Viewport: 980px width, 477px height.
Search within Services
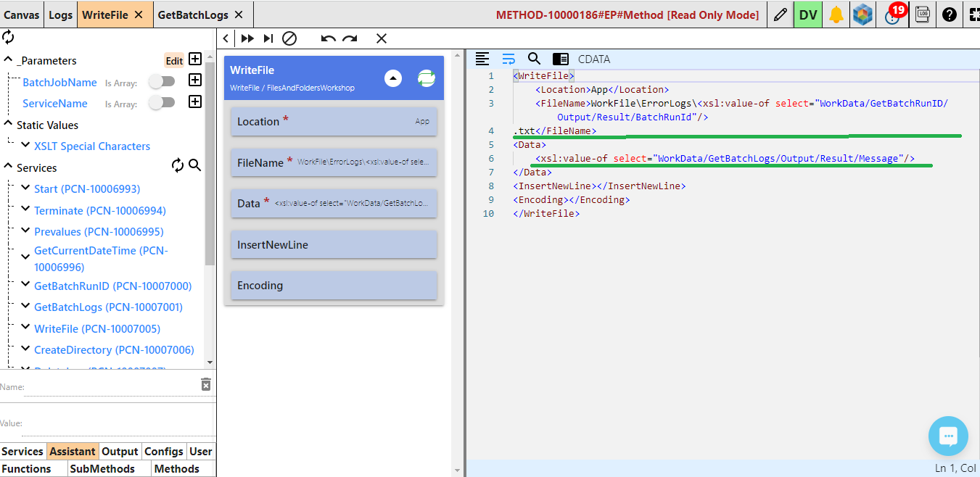coord(195,165)
